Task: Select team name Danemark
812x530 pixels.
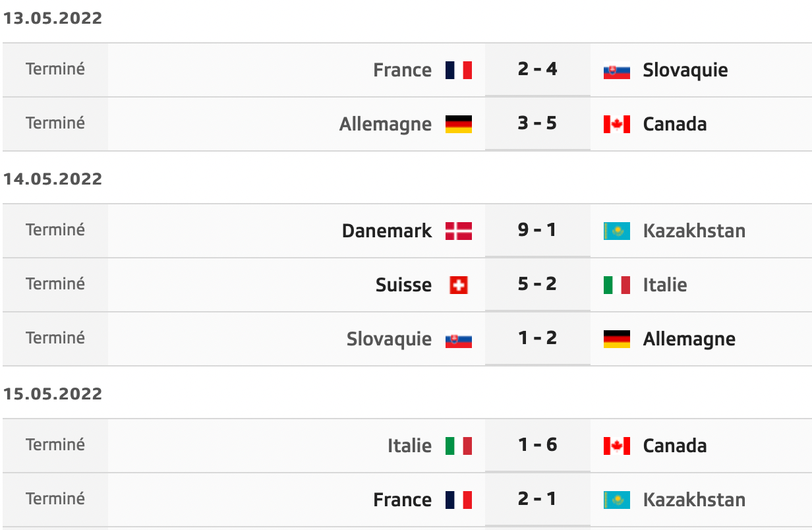Action: tap(387, 231)
